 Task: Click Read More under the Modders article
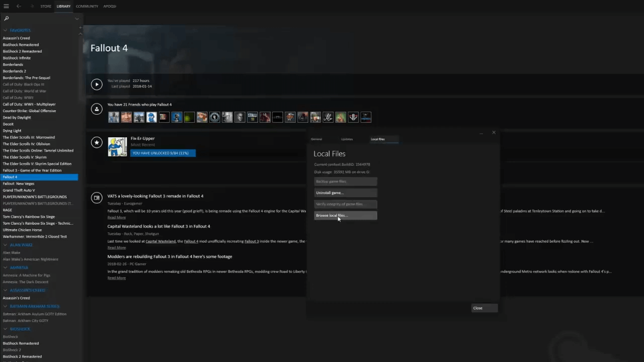tap(117, 278)
